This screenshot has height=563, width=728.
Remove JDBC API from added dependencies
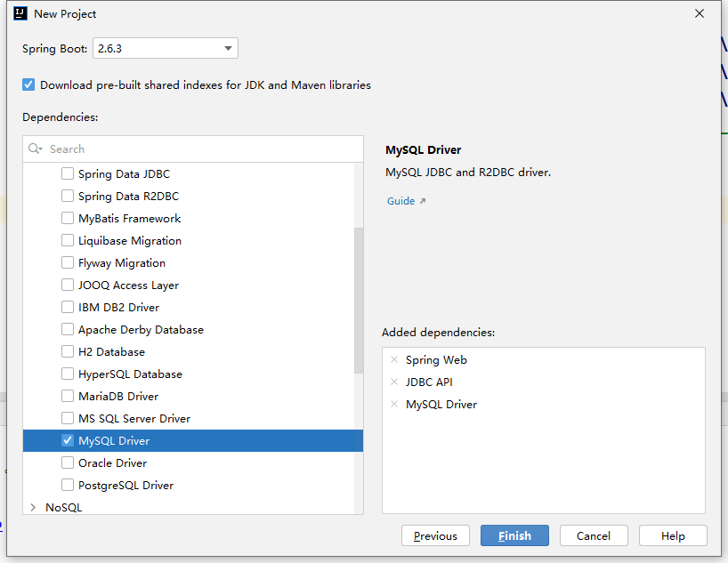point(394,382)
